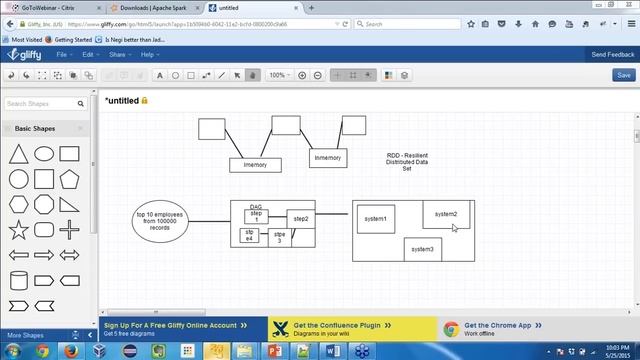The height and width of the screenshot is (360, 640).
Task: Open Most Visited bookmarks folder
Action: (22, 40)
